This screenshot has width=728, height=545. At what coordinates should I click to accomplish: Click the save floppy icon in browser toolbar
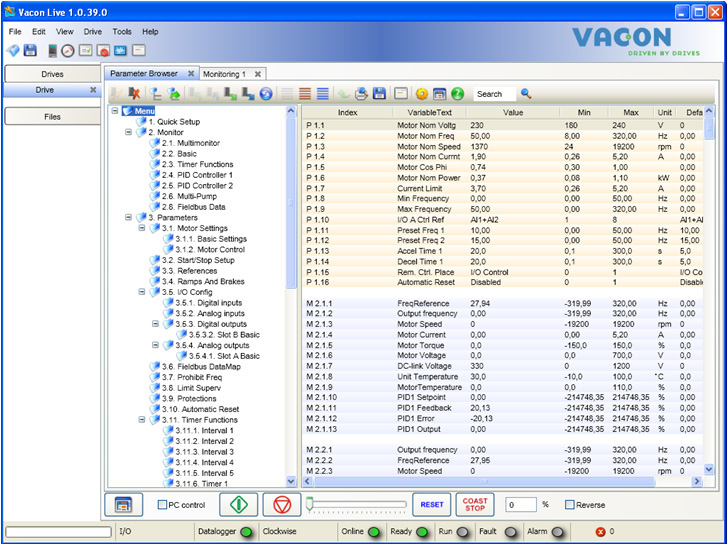[379, 94]
